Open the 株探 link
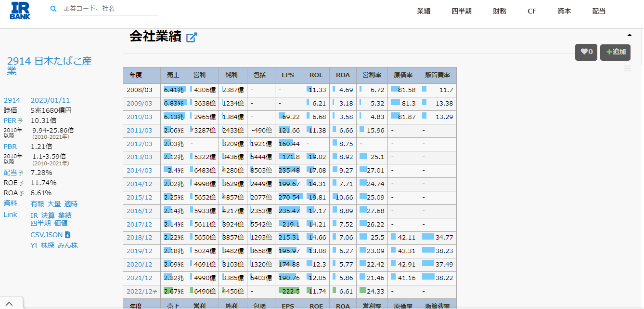644x309 pixels. (48, 245)
